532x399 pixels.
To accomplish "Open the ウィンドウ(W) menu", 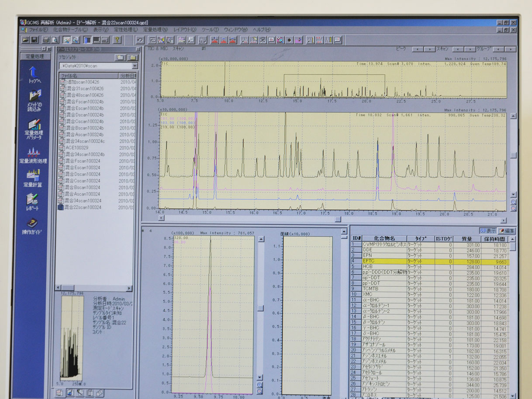I will click(235, 30).
